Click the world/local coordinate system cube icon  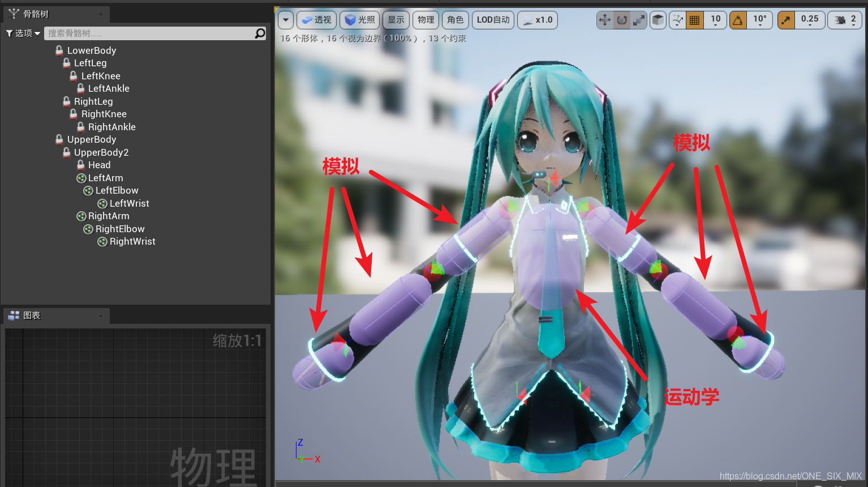(x=658, y=20)
